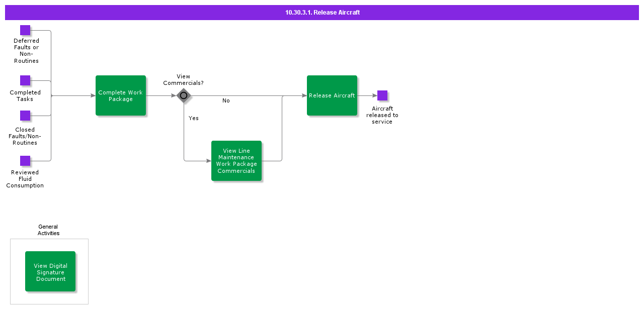This screenshot has height=309, width=644.
Task: Click the 'Deferred Faults or Non-Routines' label text
Action: coord(26,51)
